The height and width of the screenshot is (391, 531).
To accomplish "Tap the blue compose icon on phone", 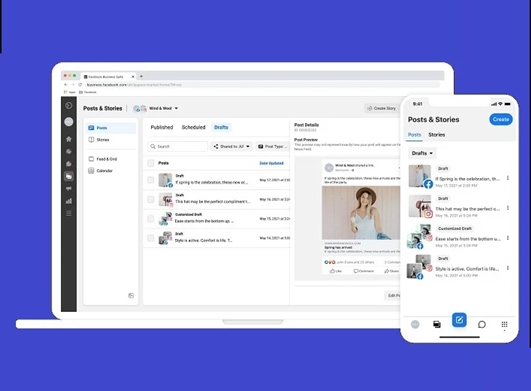I will (x=459, y=320).
